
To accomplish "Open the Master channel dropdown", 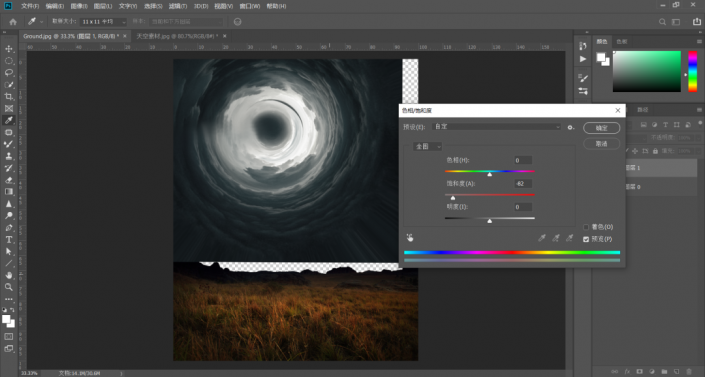I will [x=427, y=147].
